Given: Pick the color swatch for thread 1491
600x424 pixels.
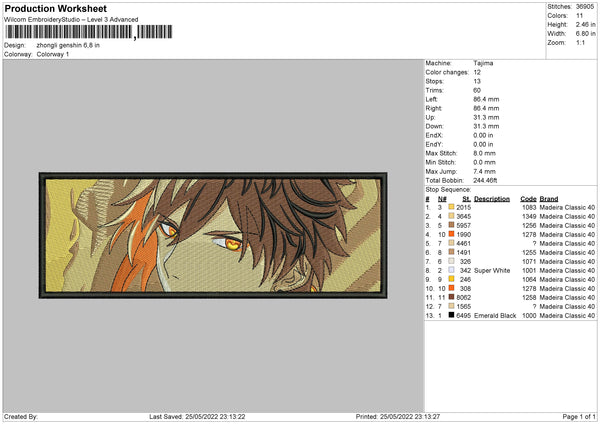Looking at the screenshot, I should (x=452, y=252).
